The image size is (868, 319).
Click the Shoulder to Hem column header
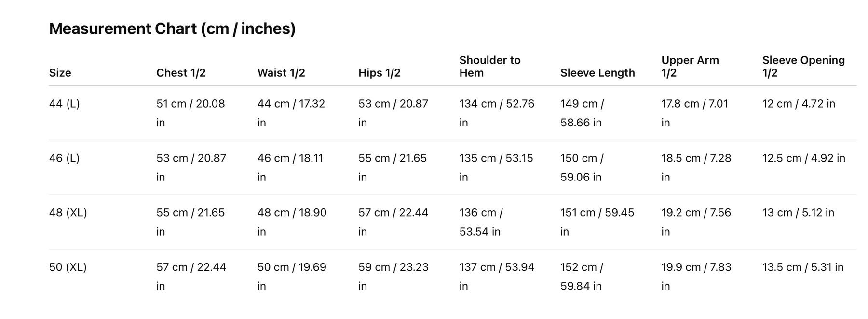point(489,67)
